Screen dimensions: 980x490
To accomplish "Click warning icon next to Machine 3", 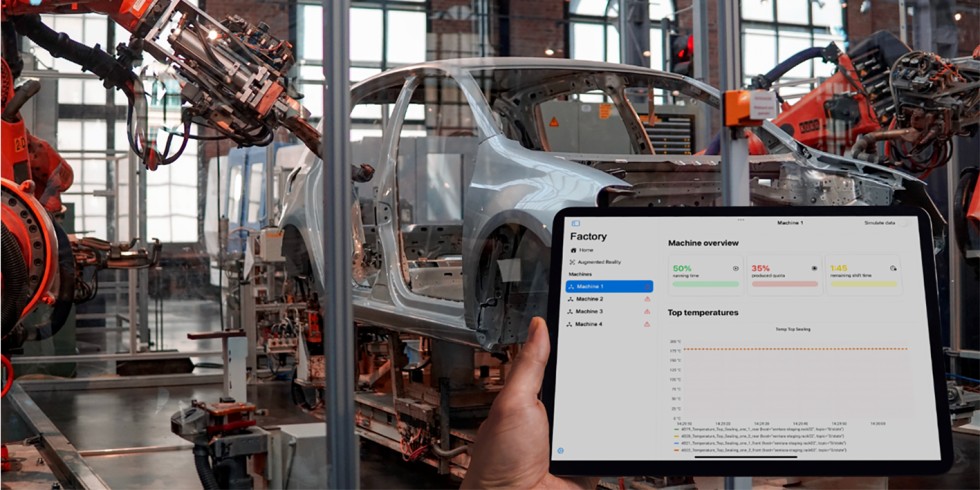I will coord(647,311).
